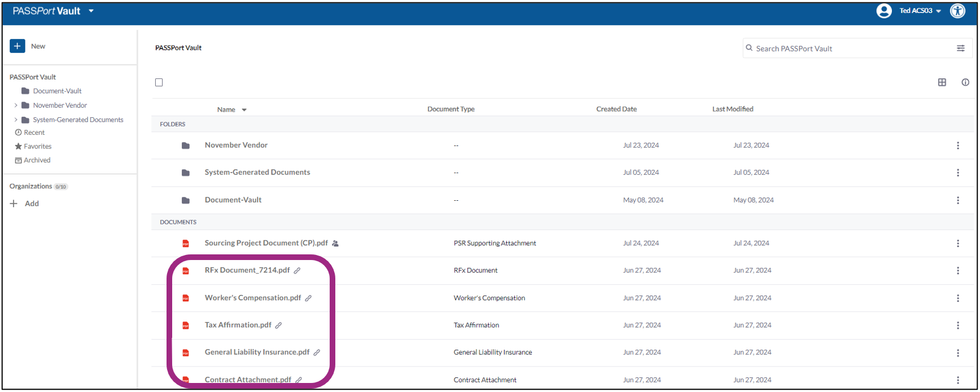The width and height of the screenshot is (980, 392).
Task: Expand System-Generated Documents tree node
Action: [16, 120]
